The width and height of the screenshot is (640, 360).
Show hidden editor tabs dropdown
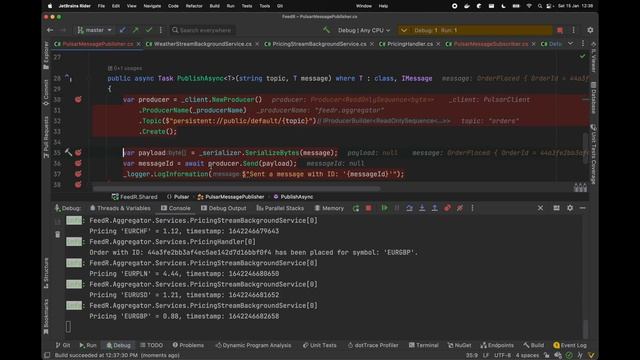(570, 44)
